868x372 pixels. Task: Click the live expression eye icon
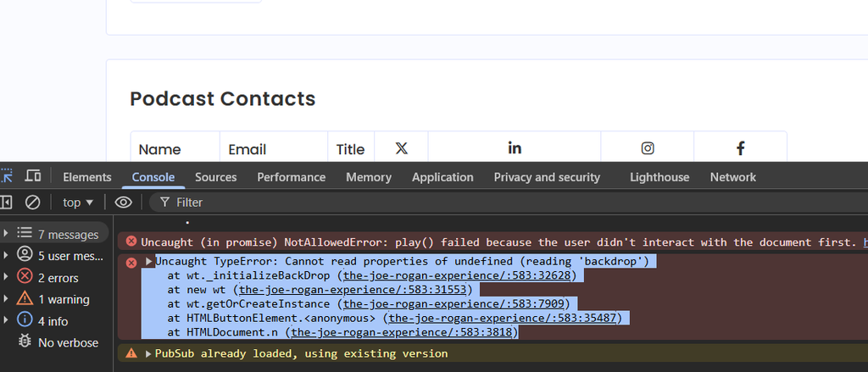point(123,203)
